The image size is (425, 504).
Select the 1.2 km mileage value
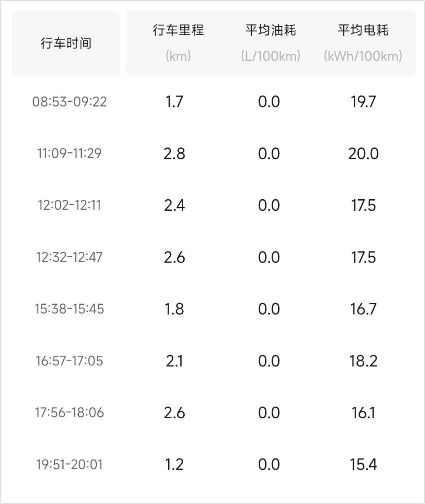click(x=174, y=464)
